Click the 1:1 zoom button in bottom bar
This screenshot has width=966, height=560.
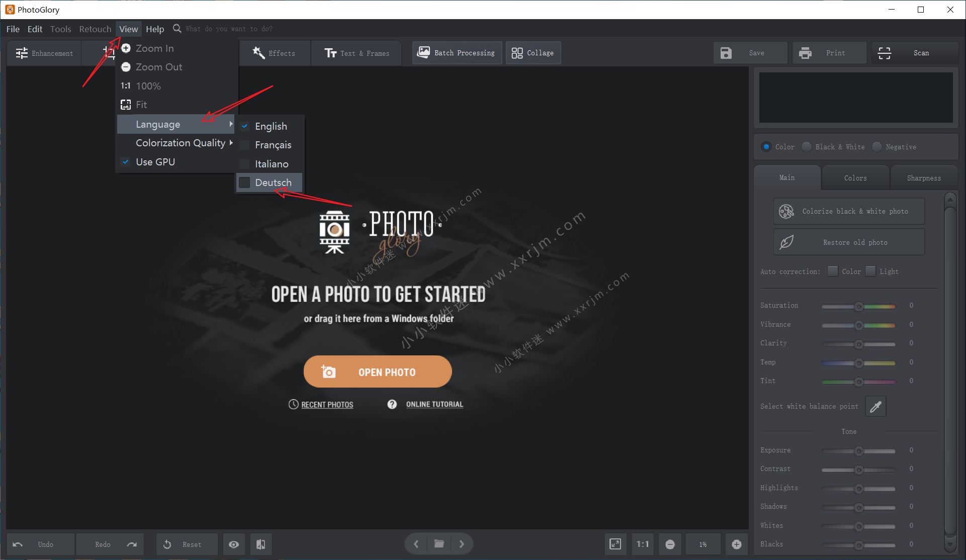643,544
